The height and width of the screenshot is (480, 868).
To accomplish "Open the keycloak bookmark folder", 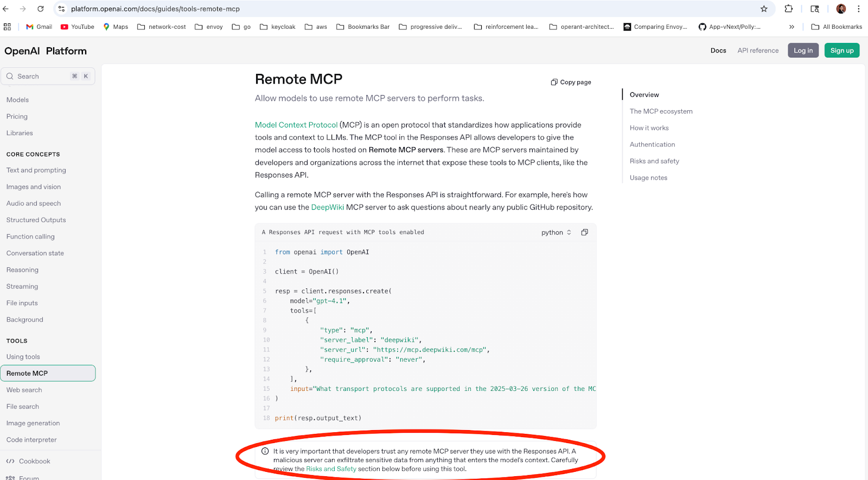I will [x=278, y=27].
